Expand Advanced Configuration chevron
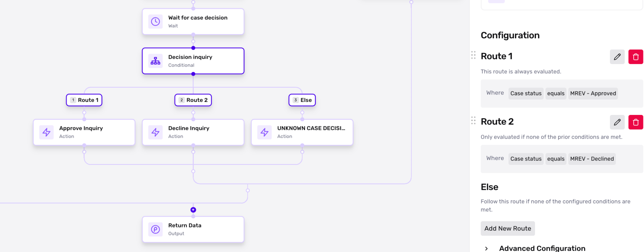The image size is (644, 252). pos(486,249)
